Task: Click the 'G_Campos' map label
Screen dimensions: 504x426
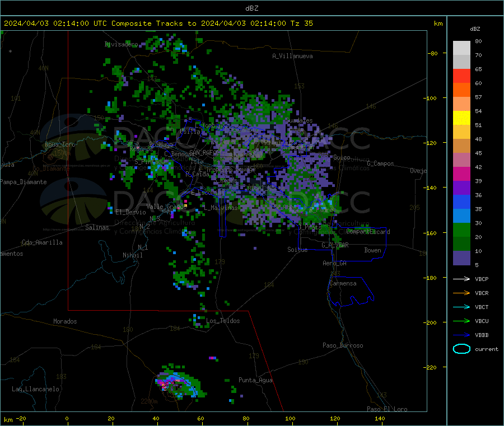Action: (x=380, y=163)
